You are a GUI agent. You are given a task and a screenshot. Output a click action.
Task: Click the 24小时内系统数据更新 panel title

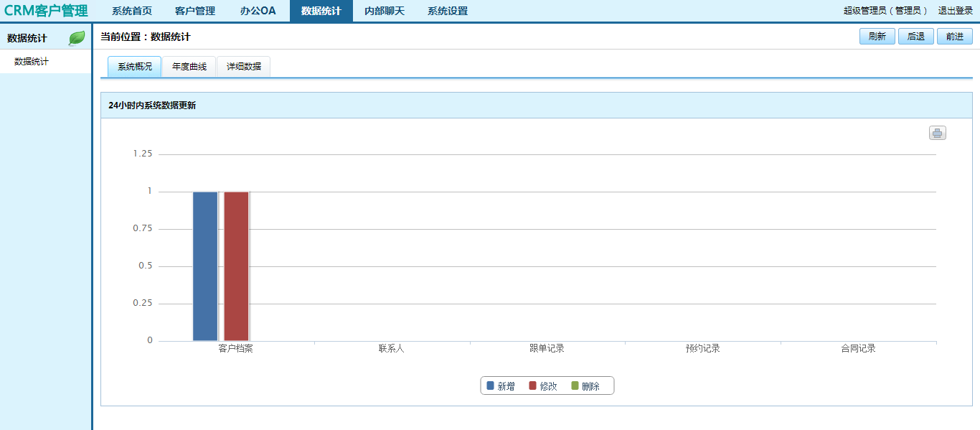(x=152, y=106)
